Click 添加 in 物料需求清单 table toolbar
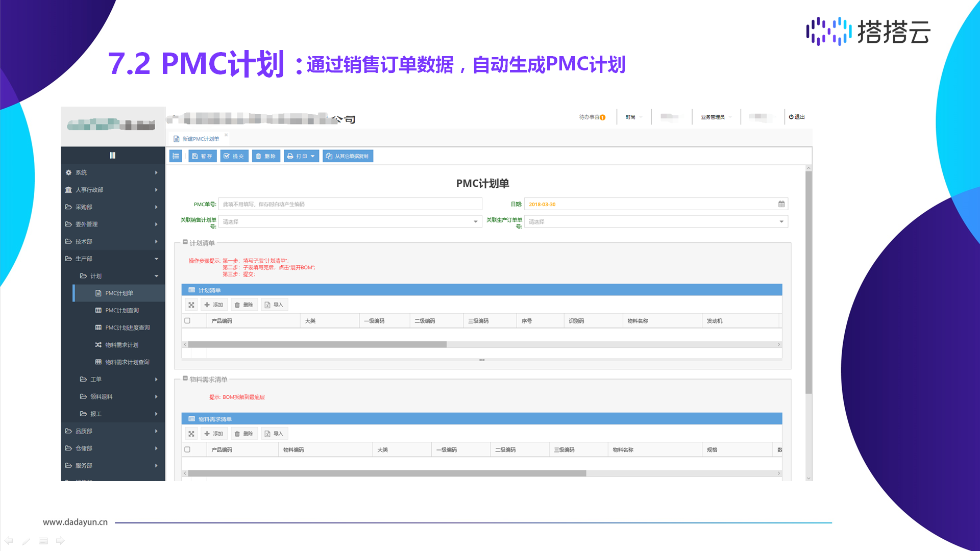 click(213, 434)
